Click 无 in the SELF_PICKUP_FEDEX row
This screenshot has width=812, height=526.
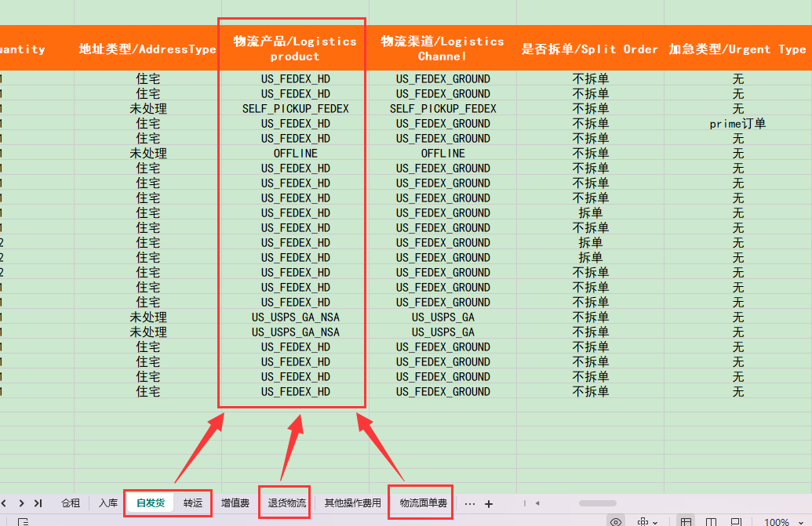tap(737, 109)
